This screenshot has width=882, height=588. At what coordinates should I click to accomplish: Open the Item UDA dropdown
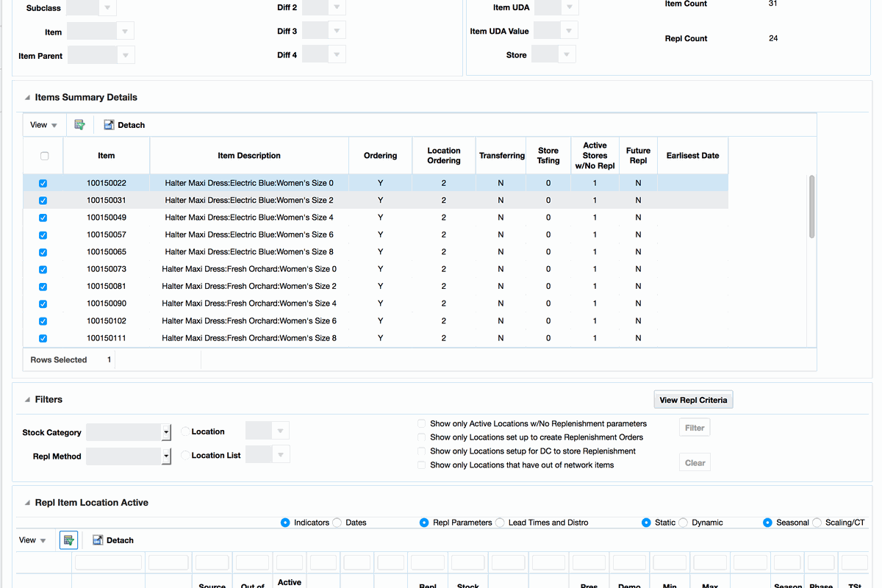click(569, 7)
